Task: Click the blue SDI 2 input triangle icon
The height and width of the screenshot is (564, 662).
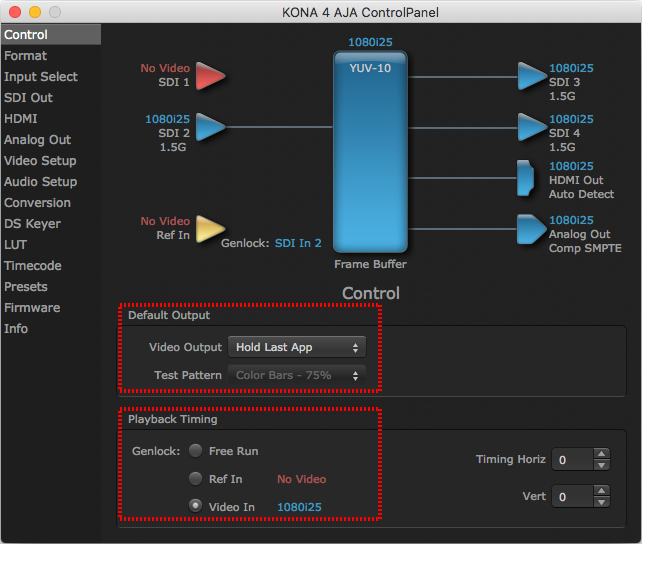Action: click(x=210, y=127)
